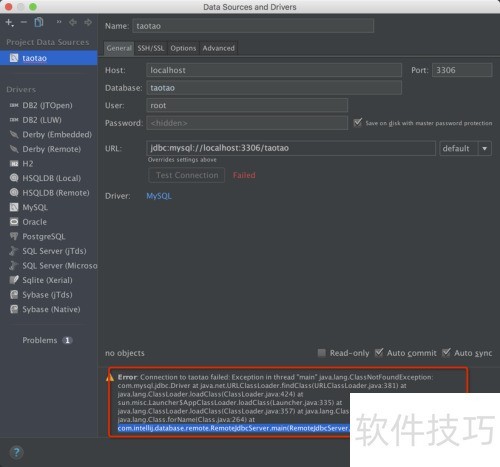Open the URL type default dropdown
This screenshot has width=500, height=467.
[x=465, y=148]
